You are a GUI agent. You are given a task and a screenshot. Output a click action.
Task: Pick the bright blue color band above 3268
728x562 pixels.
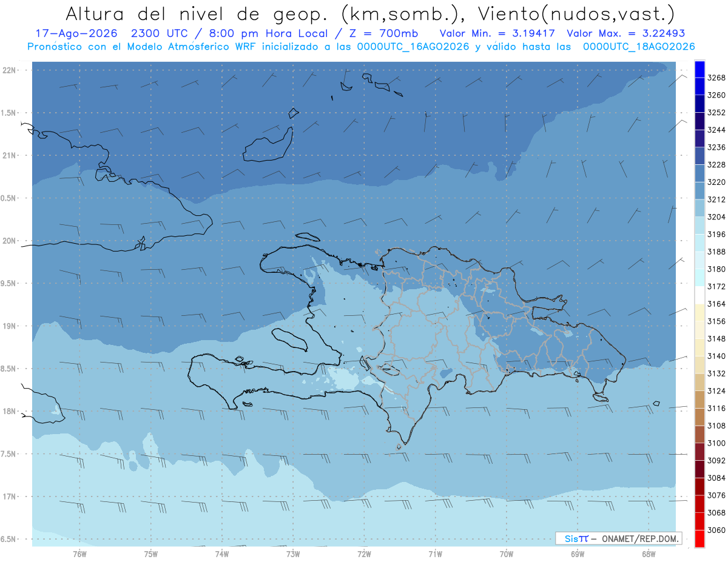point(699,69)
